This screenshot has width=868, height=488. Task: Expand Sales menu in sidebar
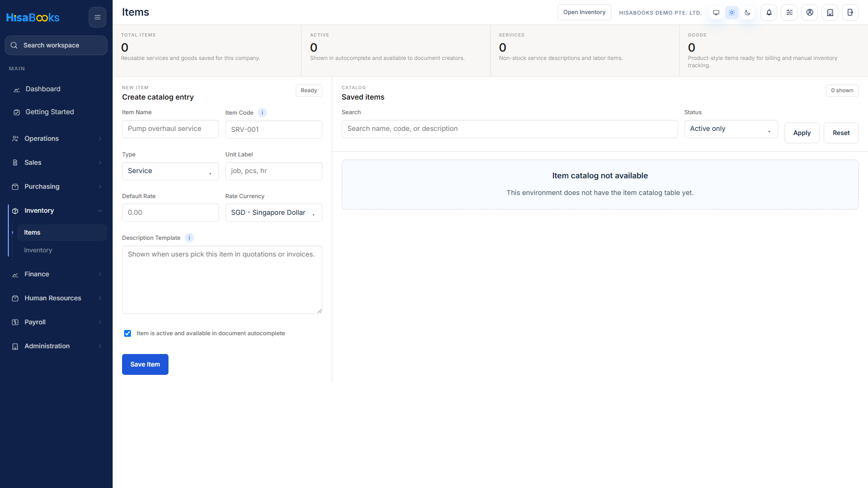56,163
